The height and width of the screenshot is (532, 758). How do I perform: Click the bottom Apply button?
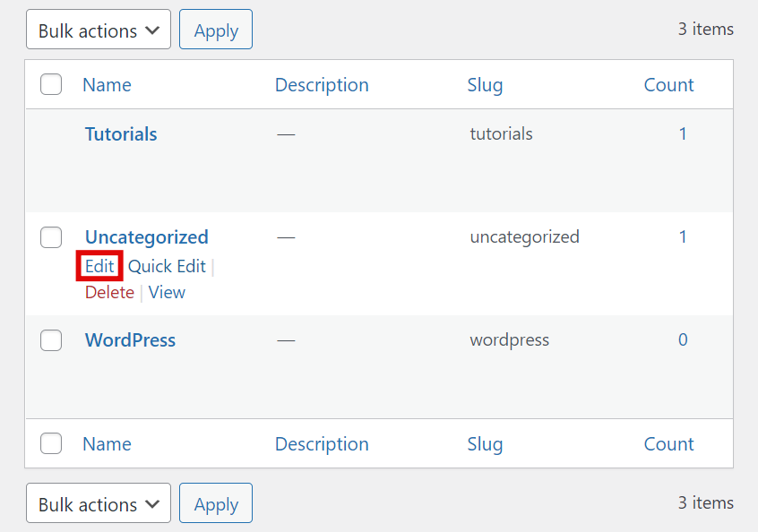[x=215, y=502]
